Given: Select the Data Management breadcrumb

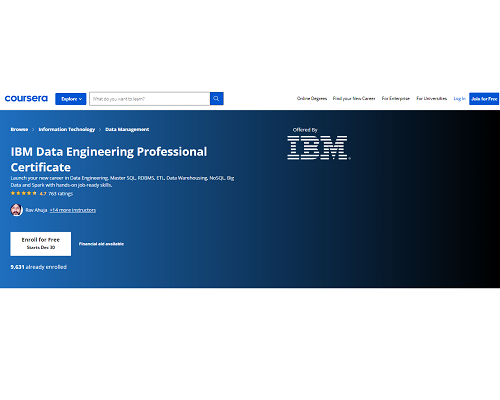Looking at the screenshot, I should 127,129.
